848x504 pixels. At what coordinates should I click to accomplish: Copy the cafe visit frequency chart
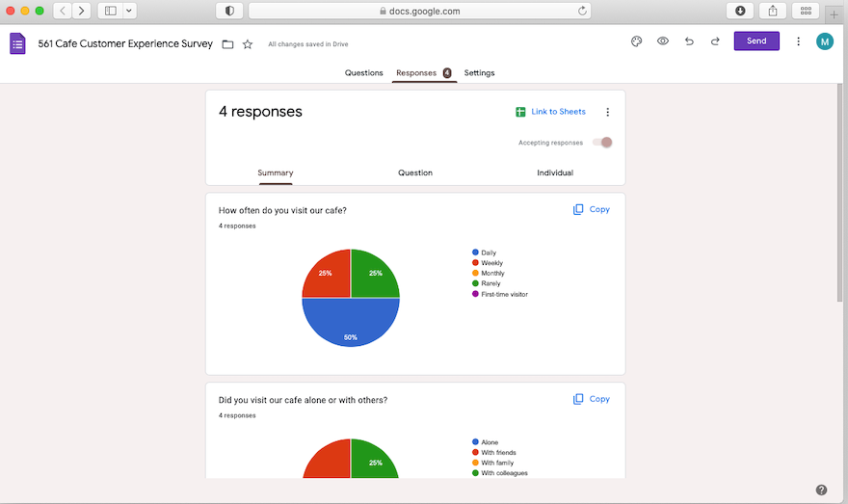(x=592, y=209)
